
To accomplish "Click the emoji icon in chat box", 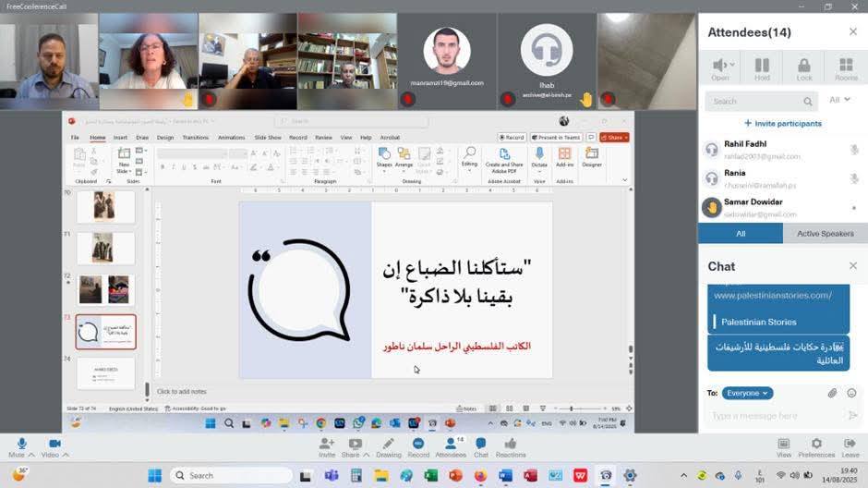I will 851,393.
